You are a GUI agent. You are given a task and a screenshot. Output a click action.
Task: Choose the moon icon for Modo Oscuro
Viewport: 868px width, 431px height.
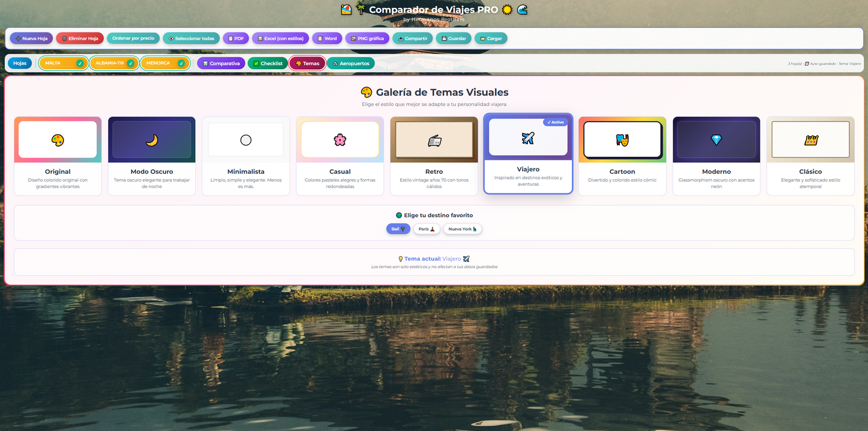[152, 140]
